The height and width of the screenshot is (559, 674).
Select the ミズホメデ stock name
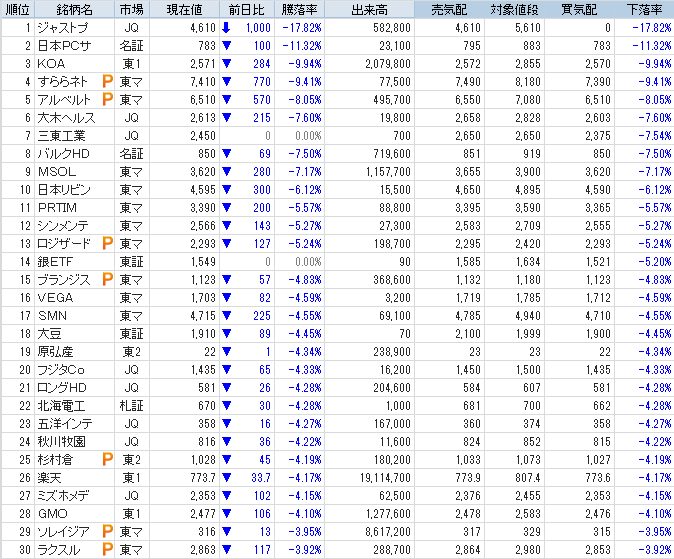tap(63, 495)
